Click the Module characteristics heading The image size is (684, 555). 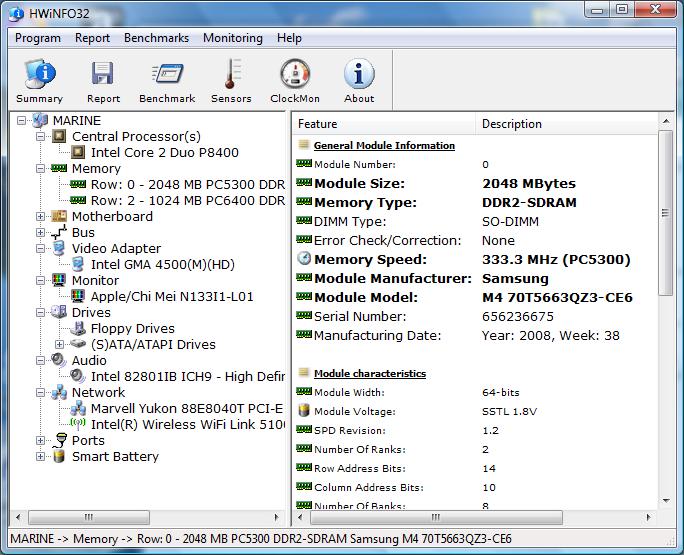coord(369,373)
